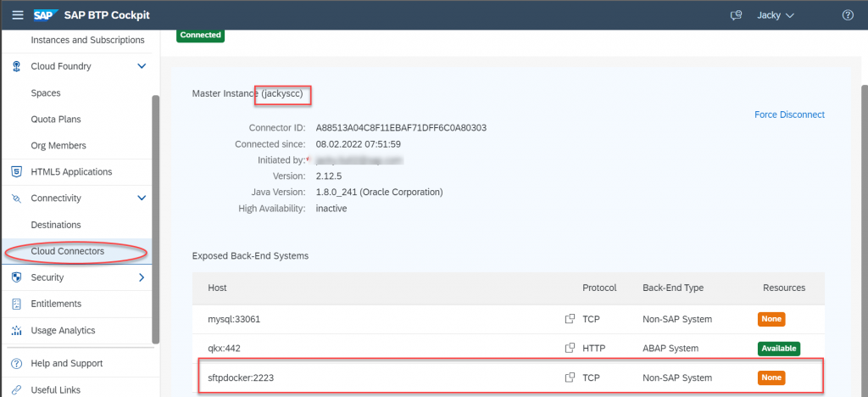Open Useful Links
Image resolution: width=868 pixels, height=397 pixels.
56,390
